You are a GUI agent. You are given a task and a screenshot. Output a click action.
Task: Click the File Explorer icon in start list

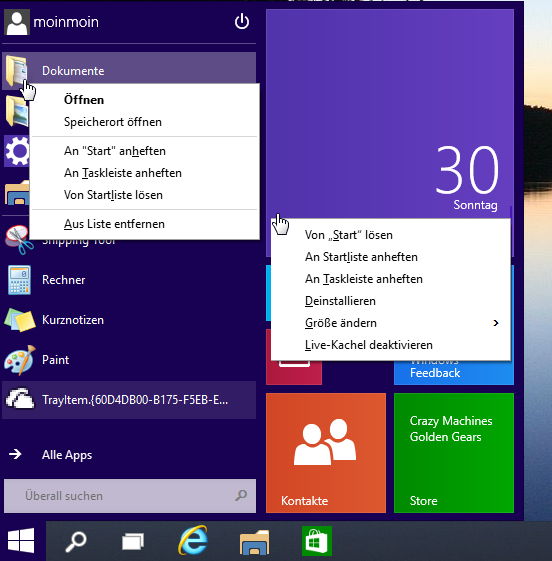click(x=17, y=192)
